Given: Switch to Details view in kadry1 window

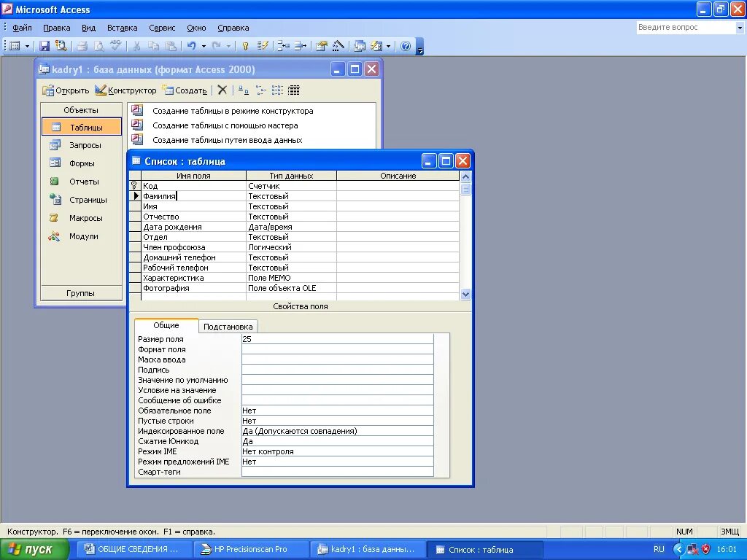Looking at the screenshot, I should tap(294, 90).
